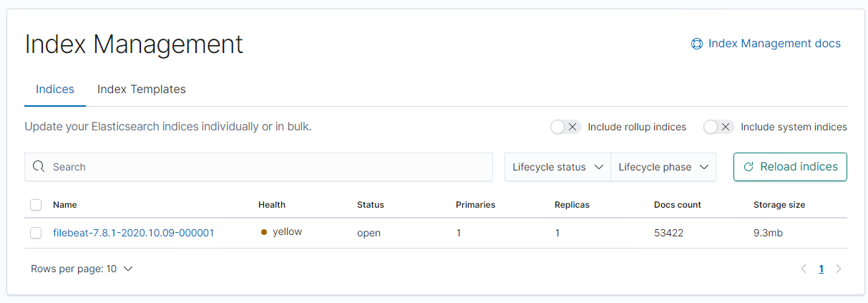868x303 pixels.
Task: Expand the Lifecycle phase filter dropdown
Action: (x=663, y=167)
